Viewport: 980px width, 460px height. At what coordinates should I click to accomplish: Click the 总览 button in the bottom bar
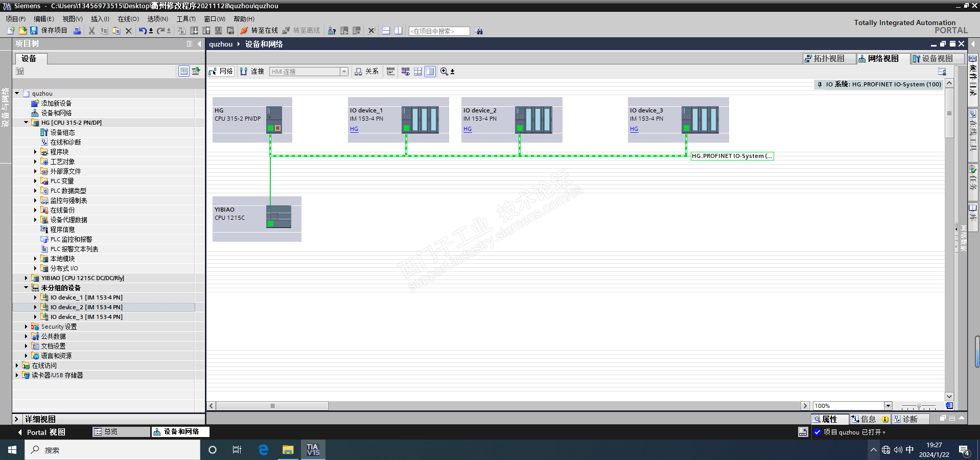tap(121, 432)
